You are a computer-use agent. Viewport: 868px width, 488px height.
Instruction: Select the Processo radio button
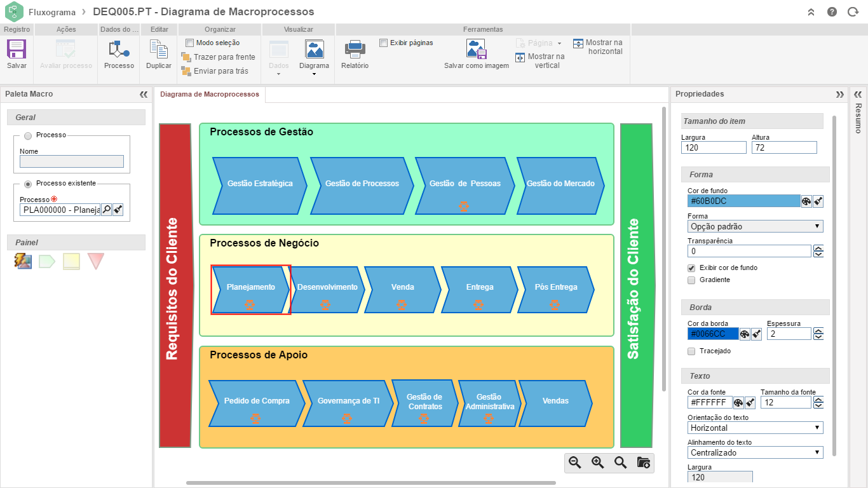click(x=27, y=135)
